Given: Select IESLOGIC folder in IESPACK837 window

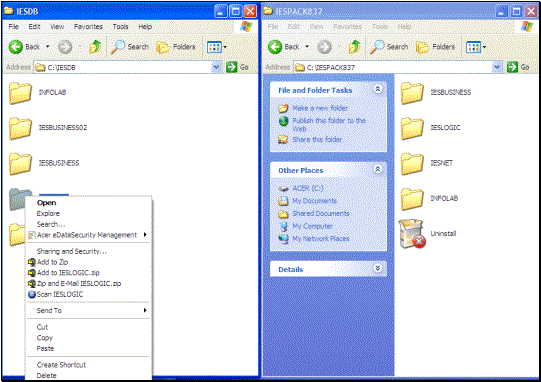Looking at the screenshot, I should [x=431, y=128].
